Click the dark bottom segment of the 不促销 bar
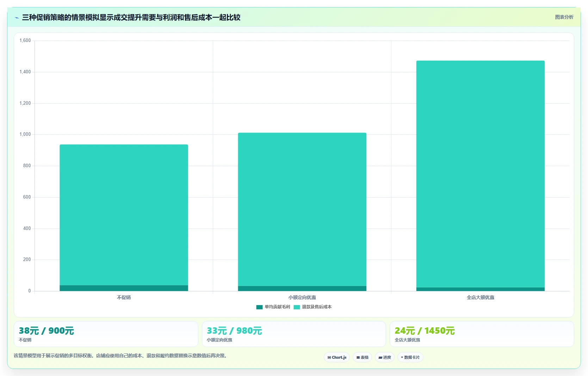The height and width of the screenshot is (376, 588). (x=124, y=288)
